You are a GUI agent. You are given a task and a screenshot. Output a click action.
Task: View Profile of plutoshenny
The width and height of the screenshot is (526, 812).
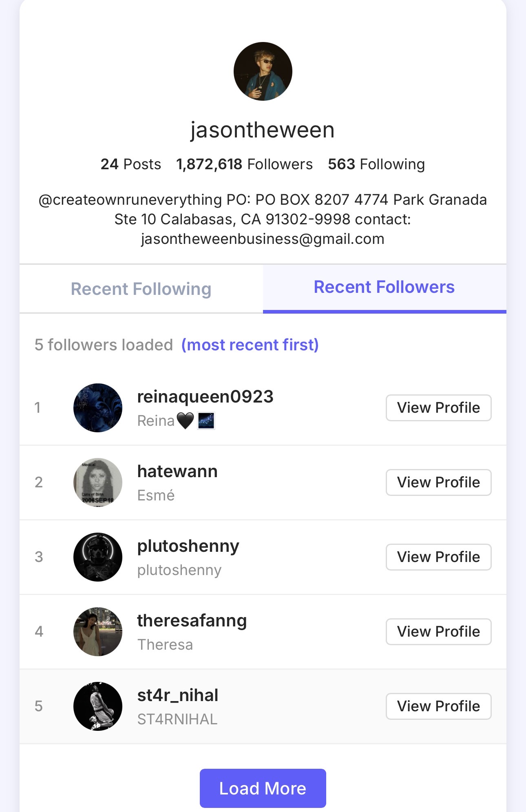pos(438,557)
